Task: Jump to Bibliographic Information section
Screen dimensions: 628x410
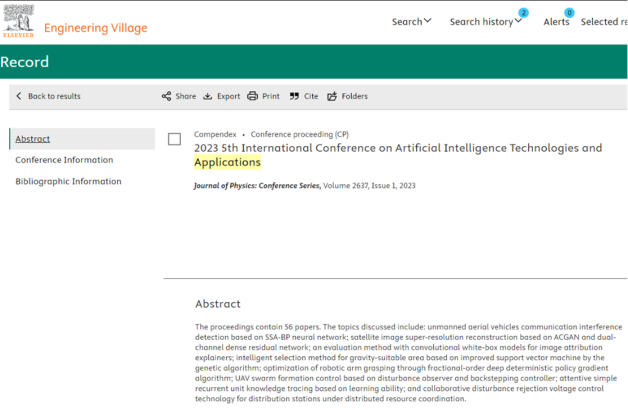Action: coord(68,181)
